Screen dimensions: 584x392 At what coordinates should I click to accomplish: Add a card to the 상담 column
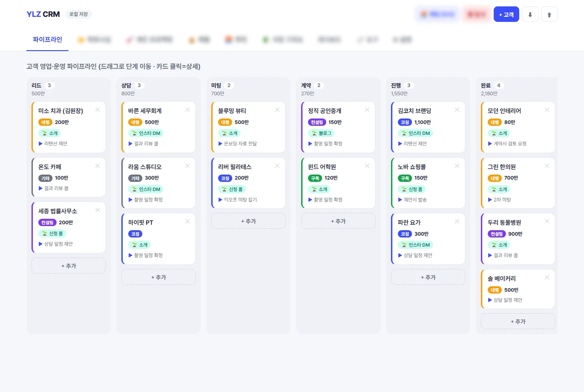coord(158,277)
